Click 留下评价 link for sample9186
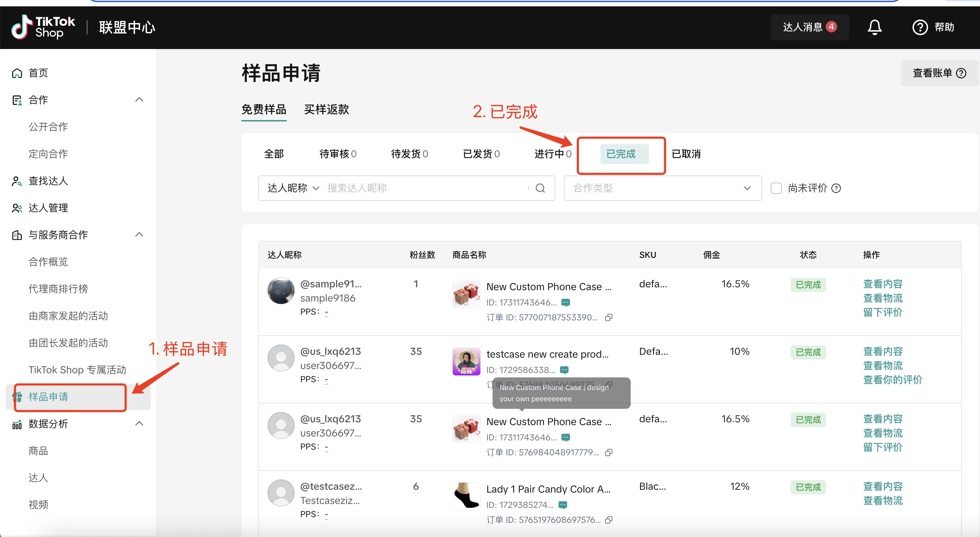980x537 pixels. [882, 312]
